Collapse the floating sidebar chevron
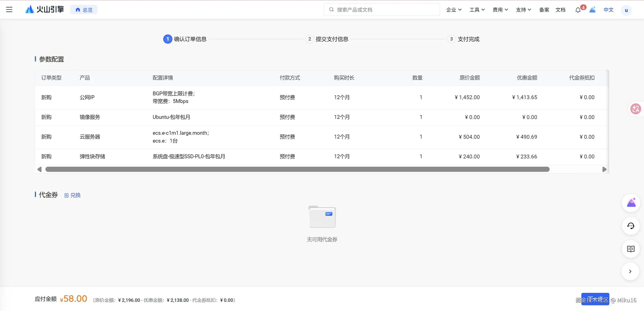The height and width of the screenshot is (311, 644). click(630, 271)
